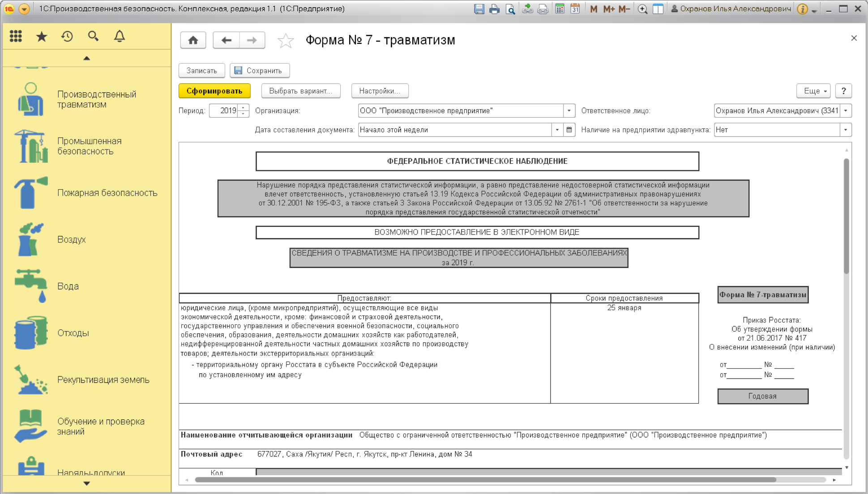Open notifications bell icon

[120, 36]
